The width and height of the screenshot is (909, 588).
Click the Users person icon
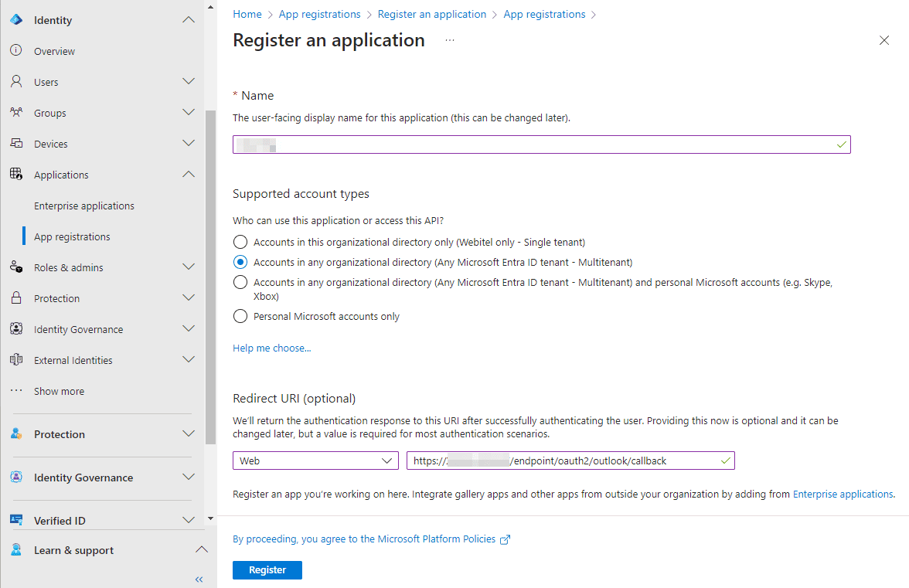[x=16, y=81]
